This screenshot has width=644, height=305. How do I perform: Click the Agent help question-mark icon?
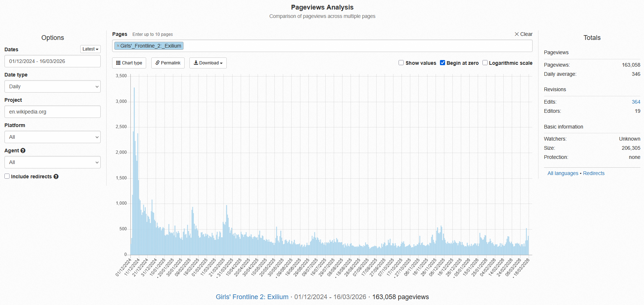point(23,150)
